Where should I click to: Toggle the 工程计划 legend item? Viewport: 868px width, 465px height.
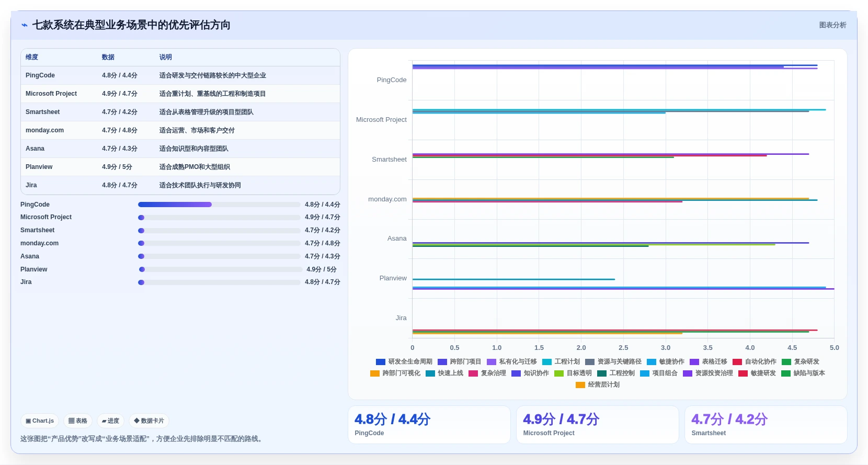(x=561, y=361)
